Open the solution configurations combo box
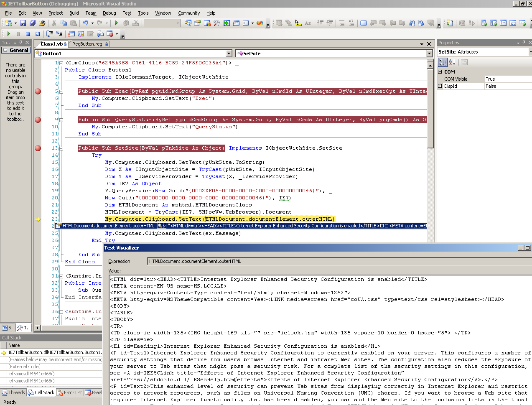Viewport: 532px width, 405px height. (162, 23)
